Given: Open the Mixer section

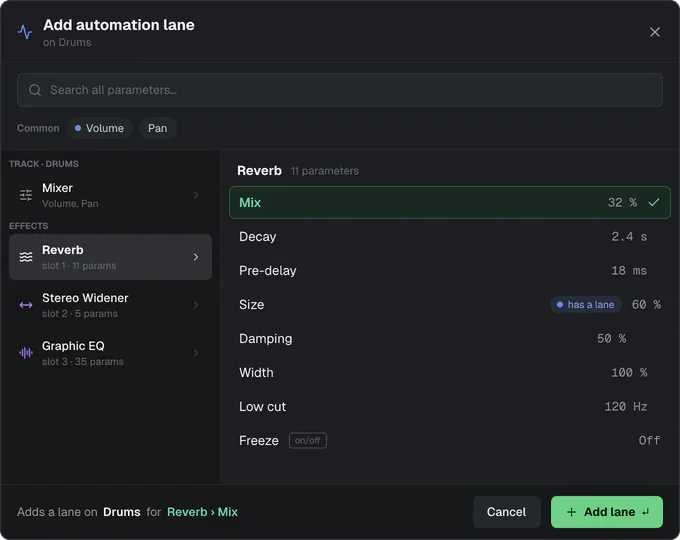Looking at the screenshot, I should [110, 195].
